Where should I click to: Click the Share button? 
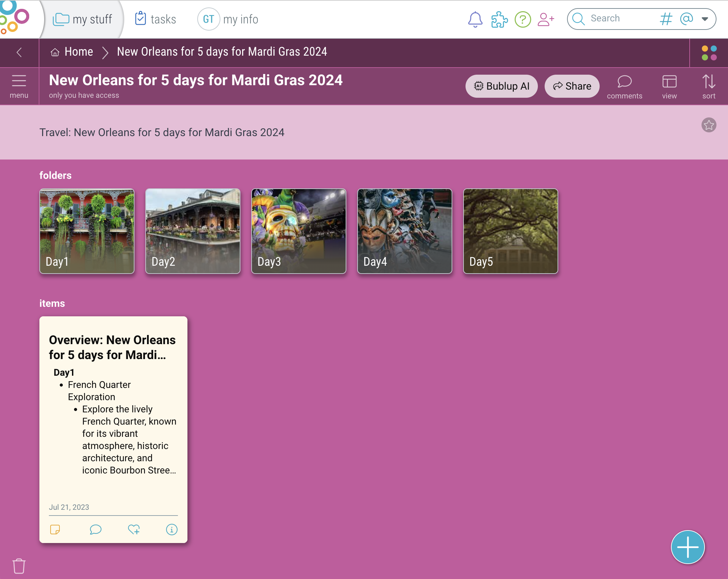tap(572, 86)
